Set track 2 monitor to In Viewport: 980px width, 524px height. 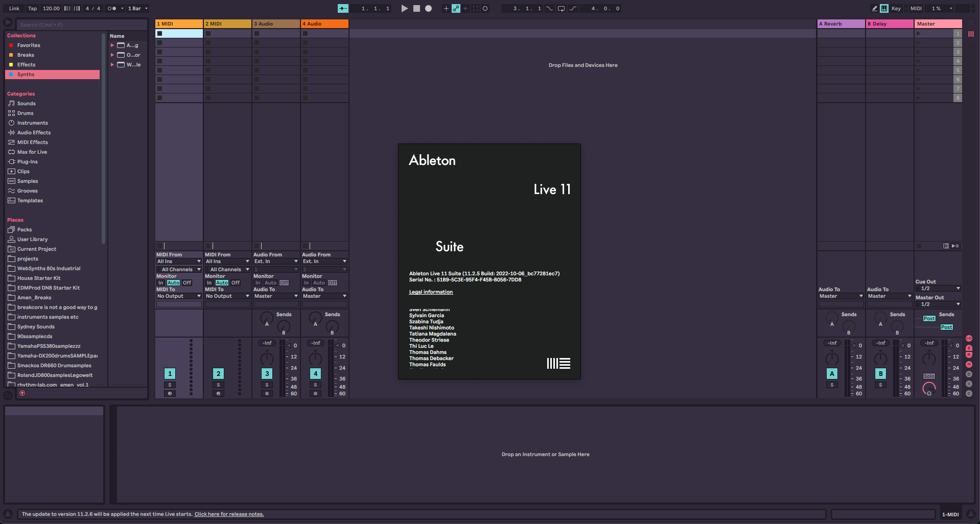click(209, 283)
